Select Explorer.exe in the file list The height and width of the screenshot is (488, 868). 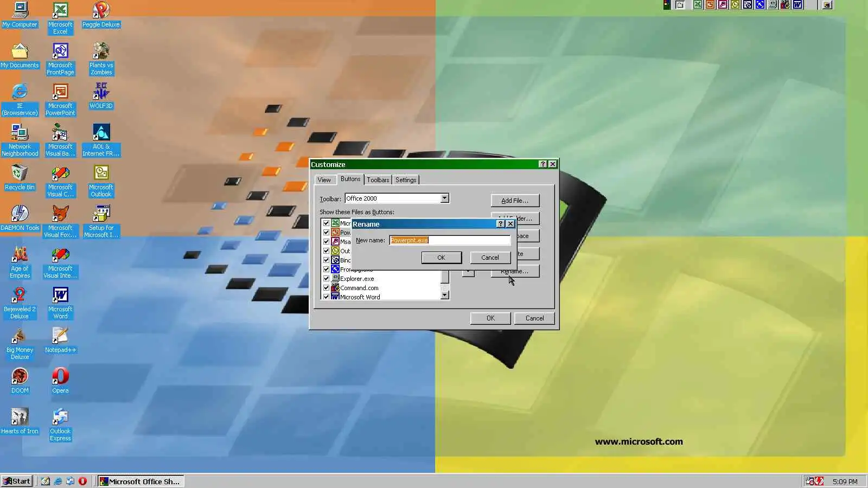(x=357, y=279)
